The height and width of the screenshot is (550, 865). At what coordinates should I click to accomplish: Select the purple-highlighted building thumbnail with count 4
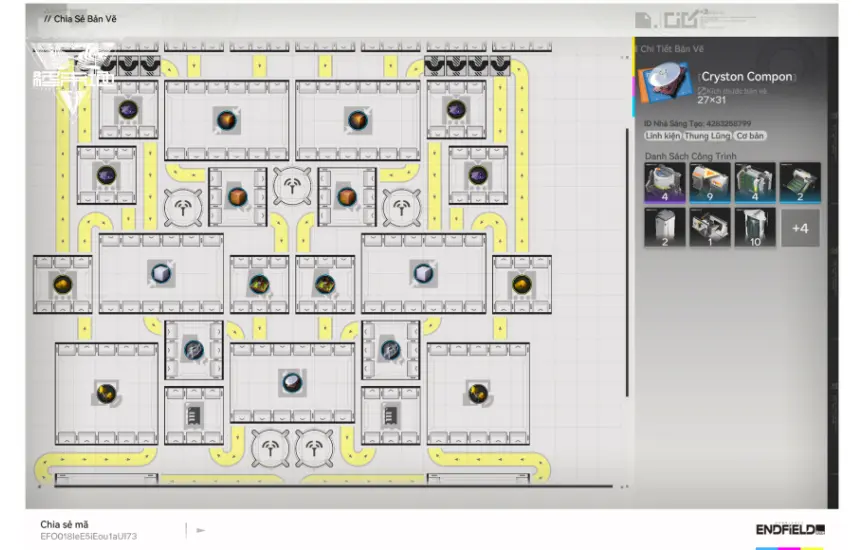665,183
